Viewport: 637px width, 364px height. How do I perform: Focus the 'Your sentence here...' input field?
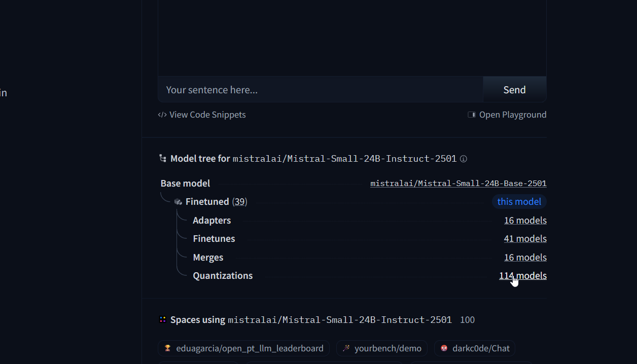[x=321, y=90]
